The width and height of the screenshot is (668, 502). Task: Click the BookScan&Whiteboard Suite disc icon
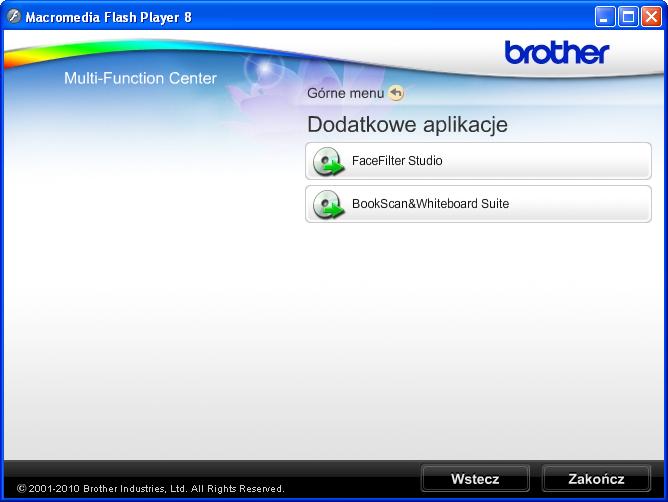[328, 205]
